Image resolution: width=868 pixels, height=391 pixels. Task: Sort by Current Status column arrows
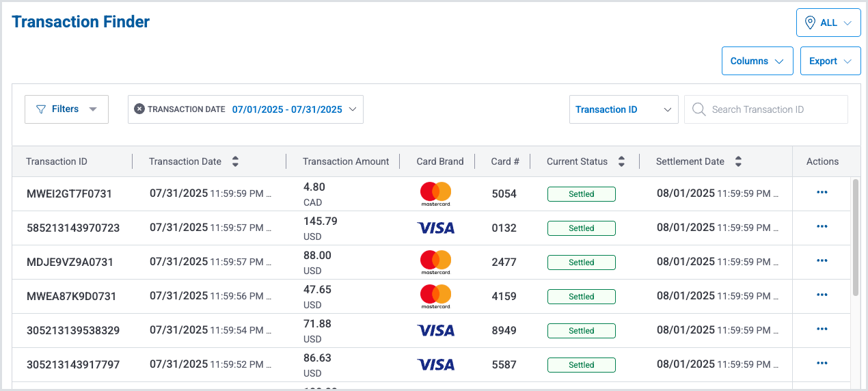click(621, 162)
